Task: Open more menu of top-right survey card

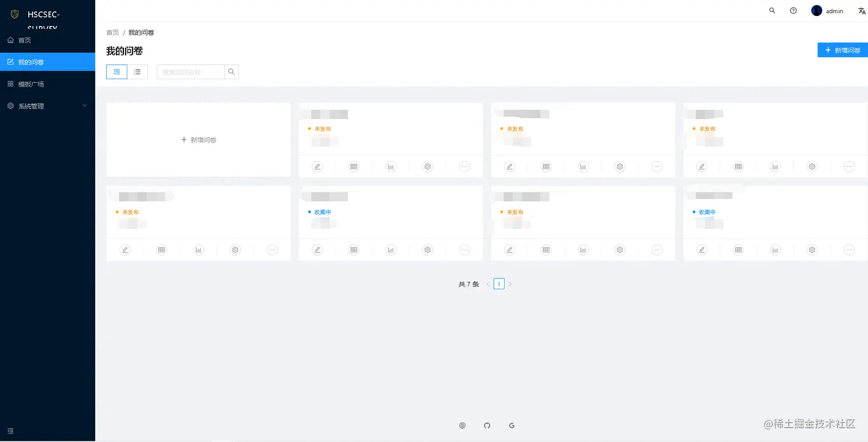Action: [x=849, y=166]
